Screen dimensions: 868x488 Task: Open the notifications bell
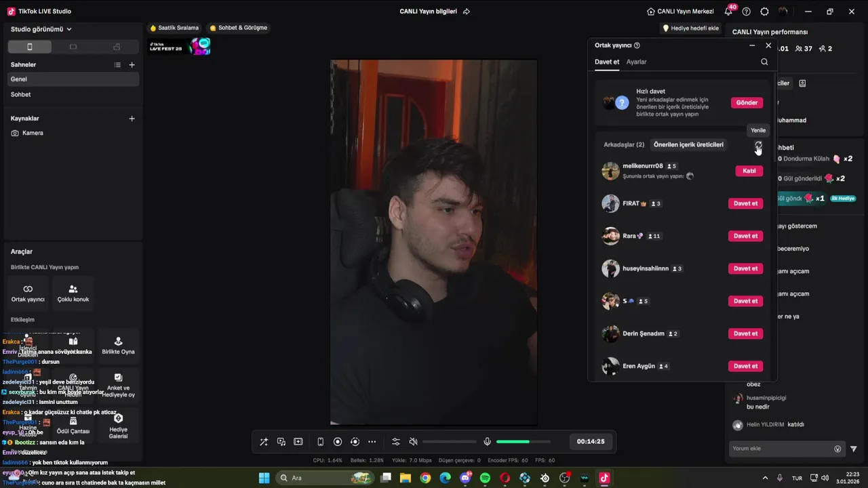click(728, 12)
